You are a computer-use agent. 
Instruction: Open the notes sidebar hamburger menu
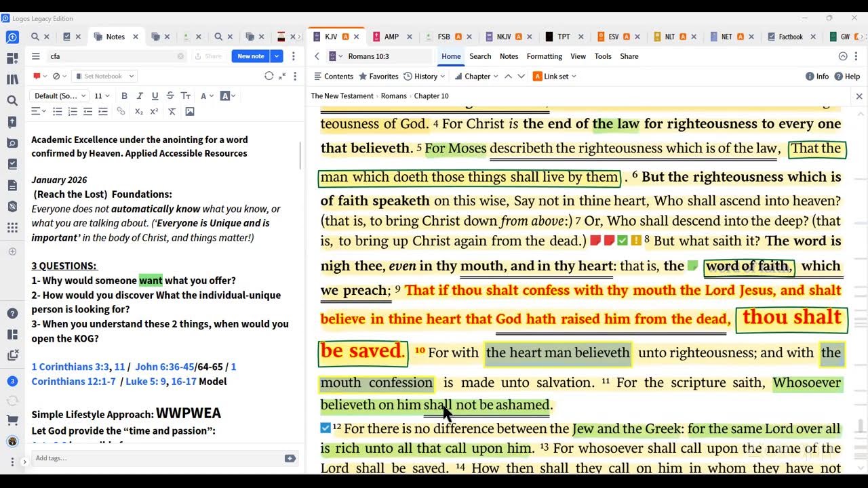tap(36, 56)
